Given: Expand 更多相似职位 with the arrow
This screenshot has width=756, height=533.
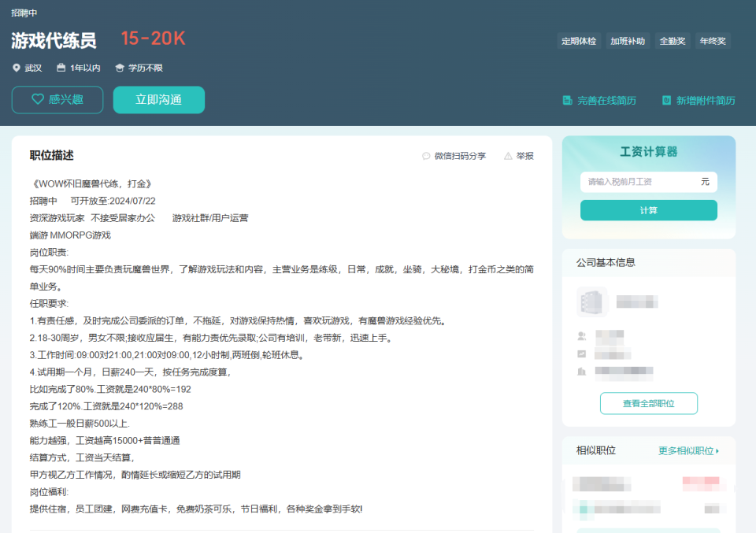Looking at the screenshot, I should click(687, 450).
